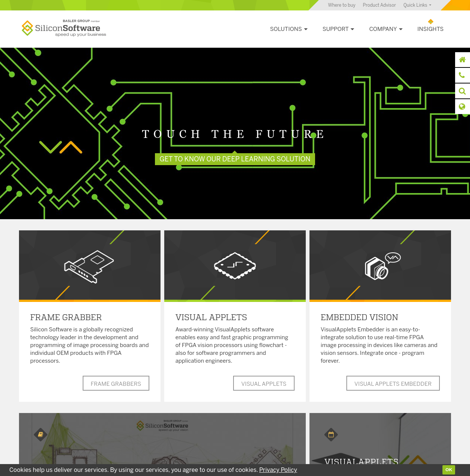Accept cookies with the OK button
This screenshot has height=476, width=470.
pyautogui.click(x=449, y=470)
